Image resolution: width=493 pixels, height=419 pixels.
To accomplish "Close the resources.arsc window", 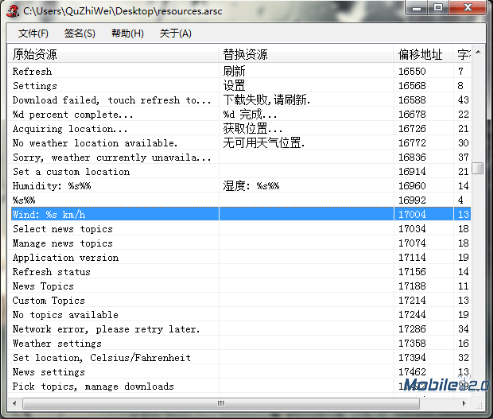I will point(467,8).
